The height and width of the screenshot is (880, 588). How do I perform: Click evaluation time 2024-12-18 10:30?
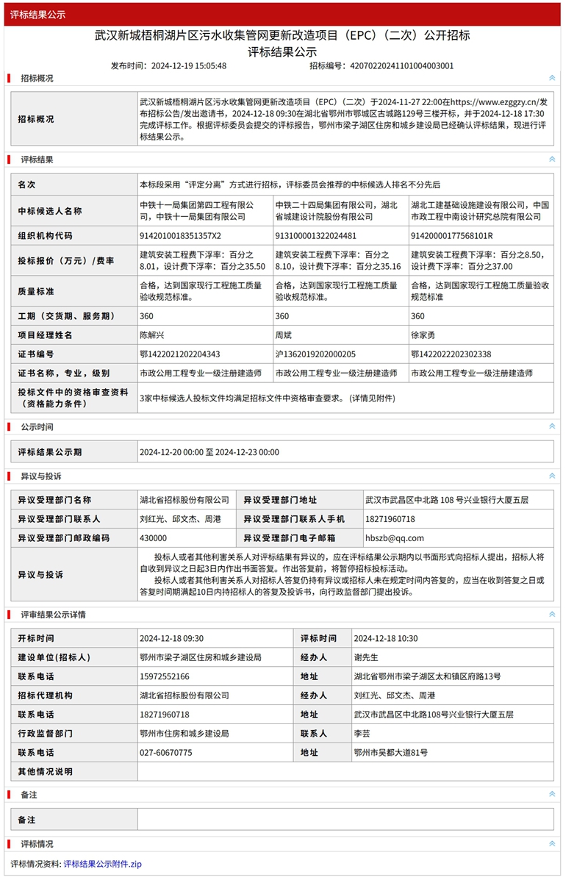(x=385, y=638)
